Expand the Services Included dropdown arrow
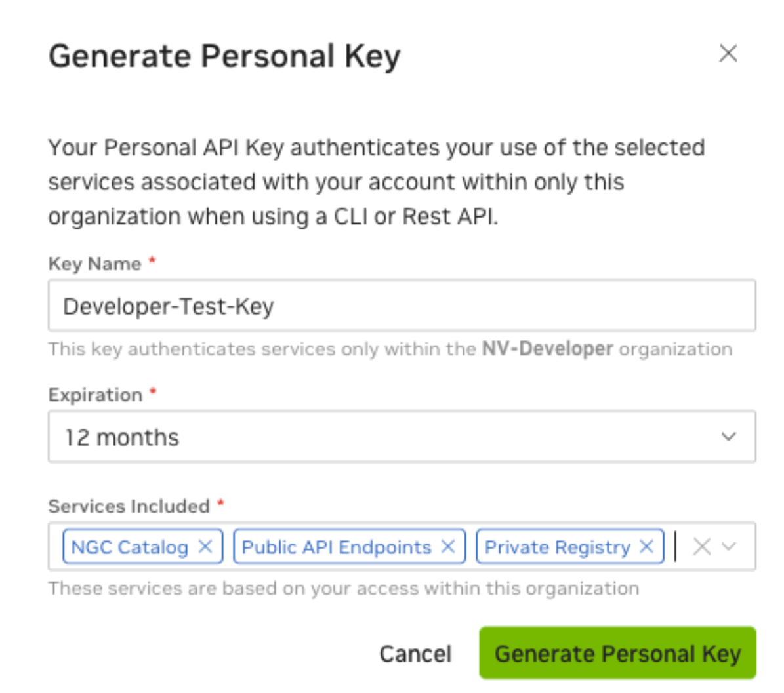The width and height of the screenshot is (784, 693). click(729, 546)
